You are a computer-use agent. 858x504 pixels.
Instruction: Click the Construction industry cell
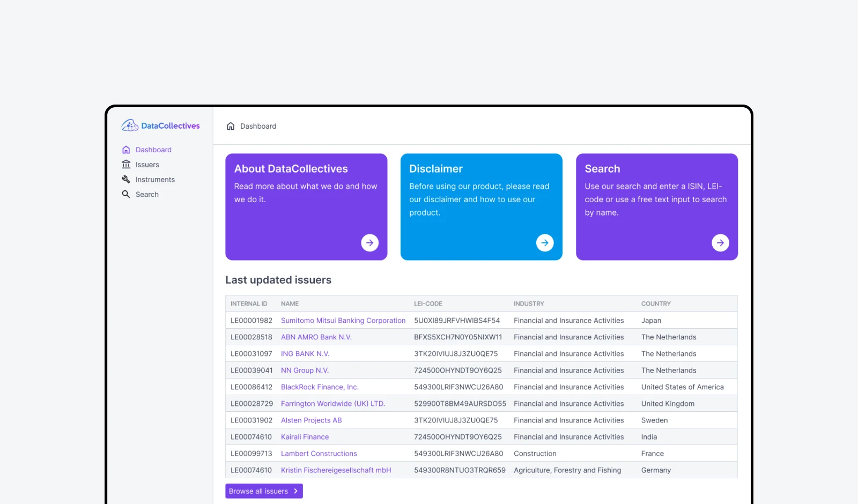[x=535, y=453]
